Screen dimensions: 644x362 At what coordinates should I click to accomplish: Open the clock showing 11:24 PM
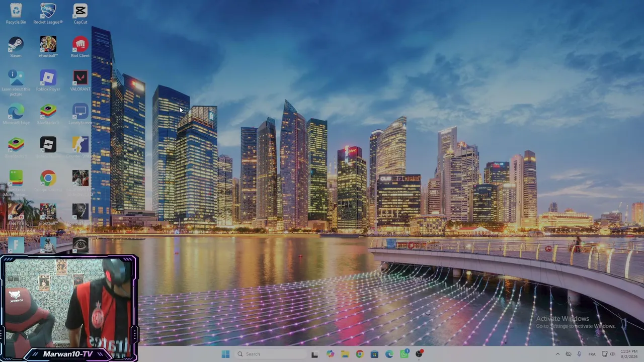(x=629, y=354)
